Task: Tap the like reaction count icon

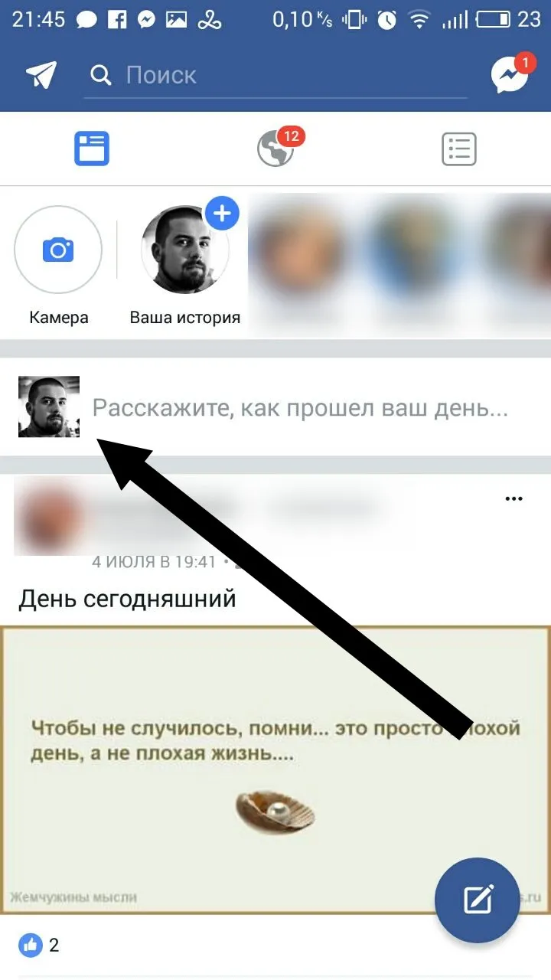Action: [31, 946]
